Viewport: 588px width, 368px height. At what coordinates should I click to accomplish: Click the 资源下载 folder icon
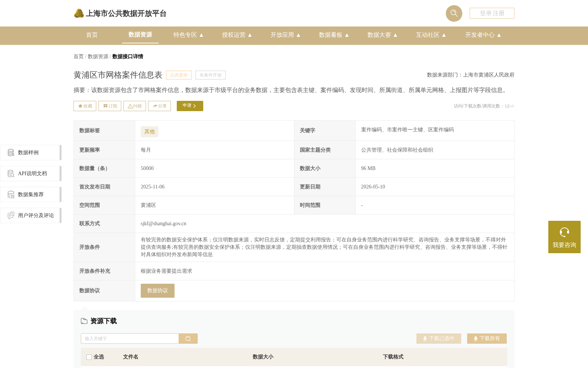[84, 321]
